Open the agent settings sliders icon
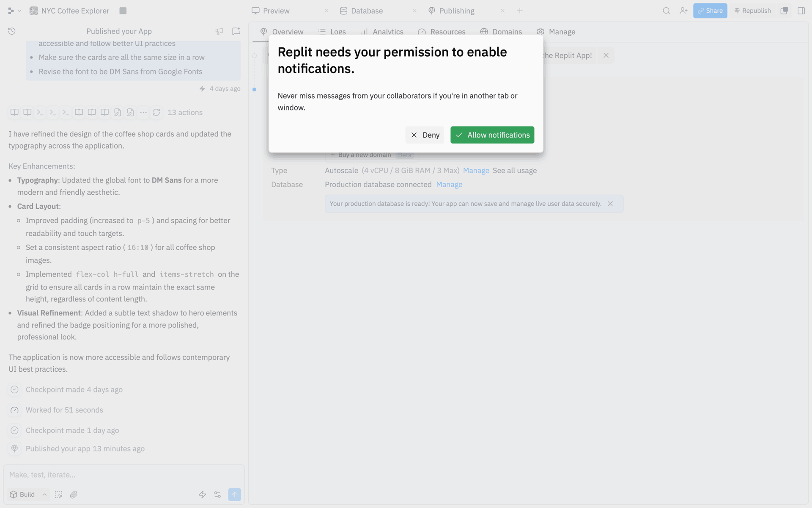The width and height of the screenshot is (812, 508). [217, 494]
